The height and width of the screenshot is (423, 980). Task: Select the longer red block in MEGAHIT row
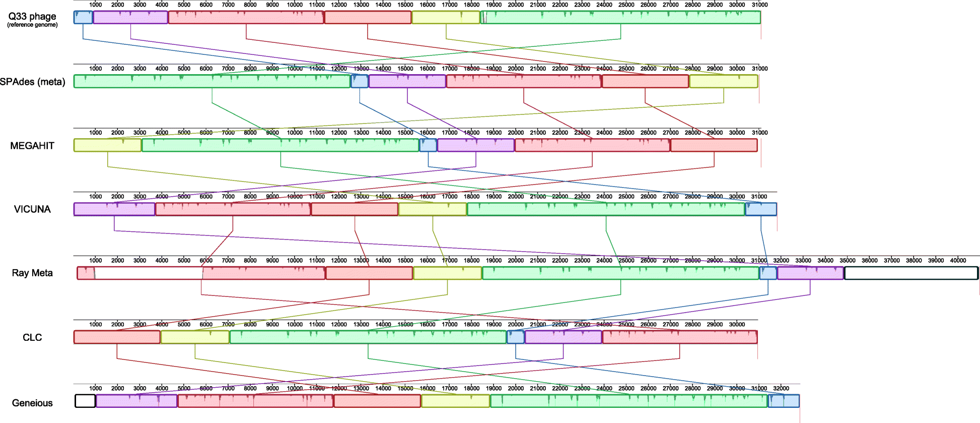592,145
